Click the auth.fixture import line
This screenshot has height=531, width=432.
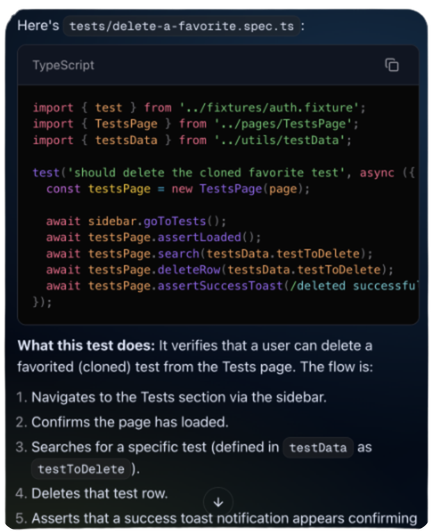[199, 108]
